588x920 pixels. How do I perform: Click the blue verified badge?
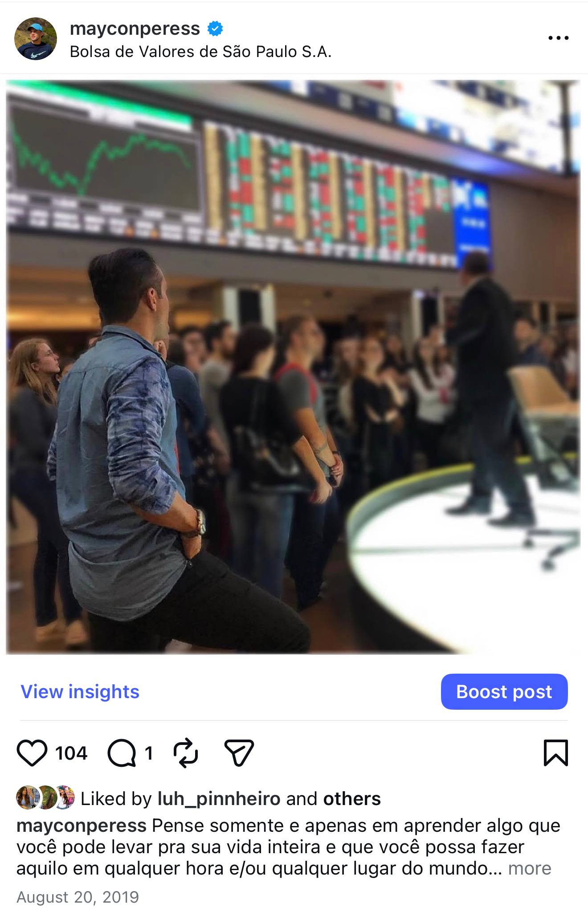(215, 29)
